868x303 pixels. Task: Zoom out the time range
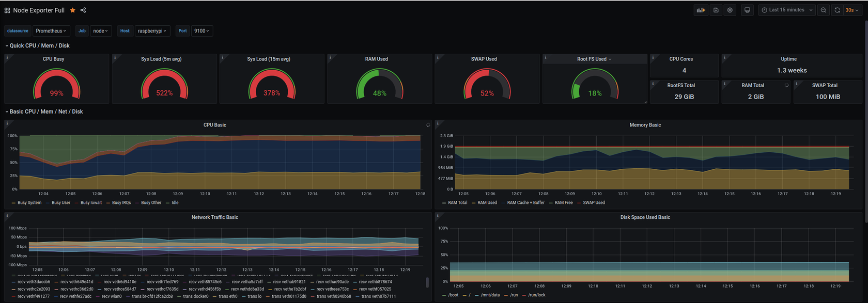pos(824,10)
